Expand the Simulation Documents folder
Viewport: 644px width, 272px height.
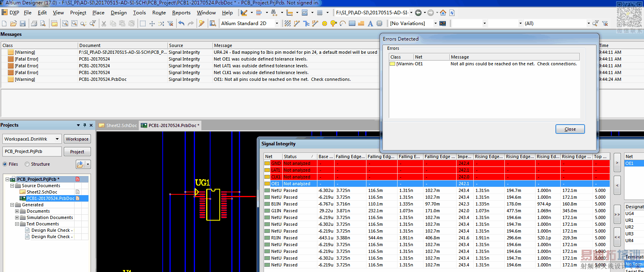coord(17,217)
